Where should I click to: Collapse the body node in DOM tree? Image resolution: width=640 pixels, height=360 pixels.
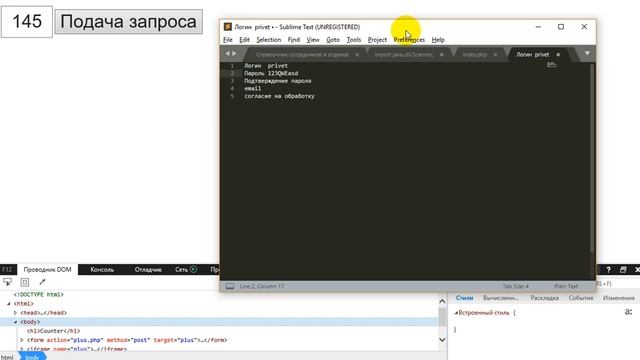[16, 322]
